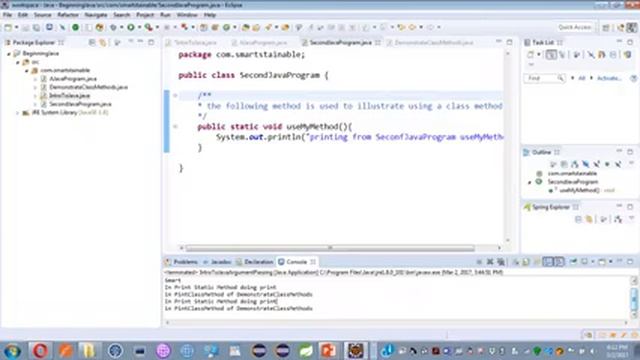This screenshot has width=640, height=360.
Task: Click the green Run toolbar icon
Action: point(131,27)
